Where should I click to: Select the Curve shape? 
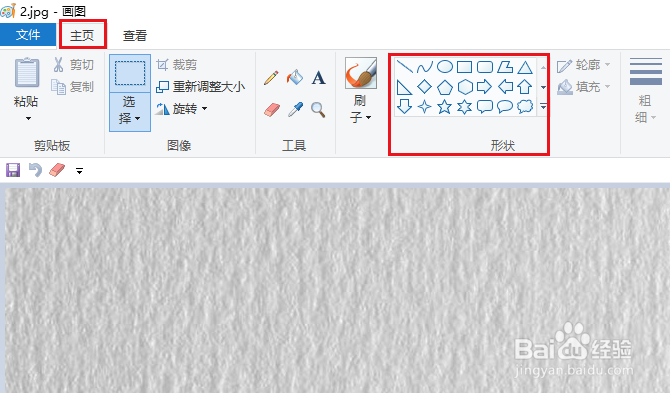[424, 67]
